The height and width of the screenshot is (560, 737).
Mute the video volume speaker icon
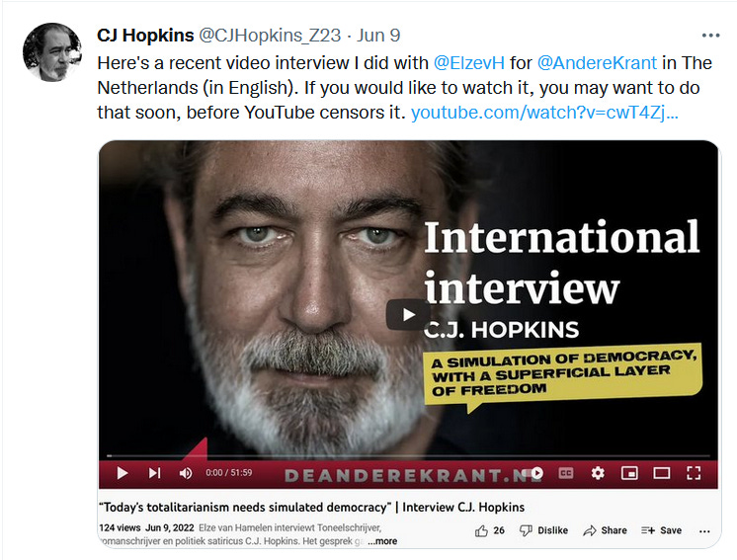[186, 473]
